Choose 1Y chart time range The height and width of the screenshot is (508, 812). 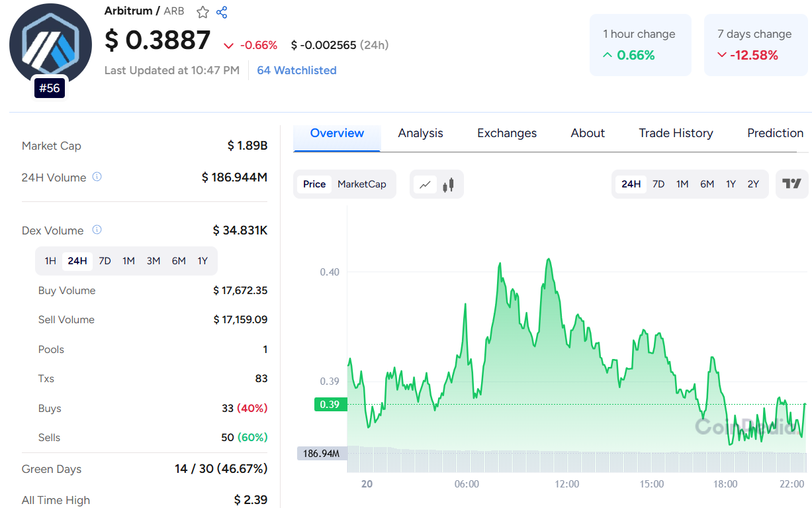pyautogui.click(x=731, y=184)
